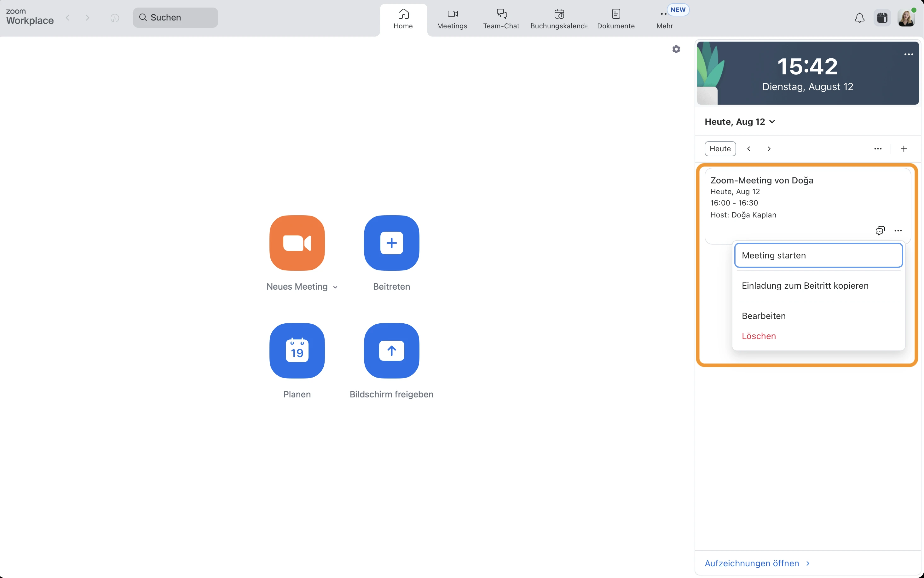This screenshot has width=924, height=578.
Task: Open the user profile avatar
Action: [906, 18]
